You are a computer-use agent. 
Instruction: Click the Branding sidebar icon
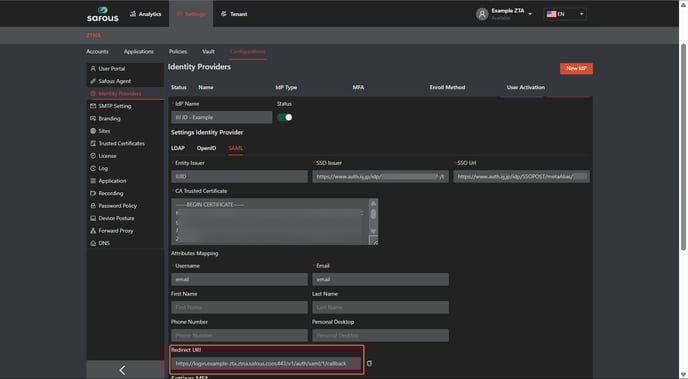tap(93, 118)
